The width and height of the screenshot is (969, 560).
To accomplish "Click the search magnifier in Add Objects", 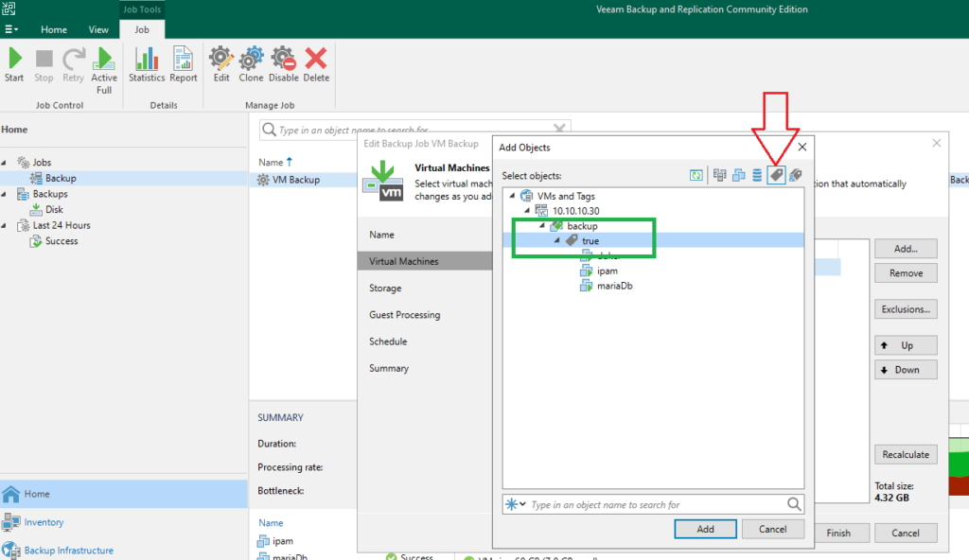I will [794, 504].
